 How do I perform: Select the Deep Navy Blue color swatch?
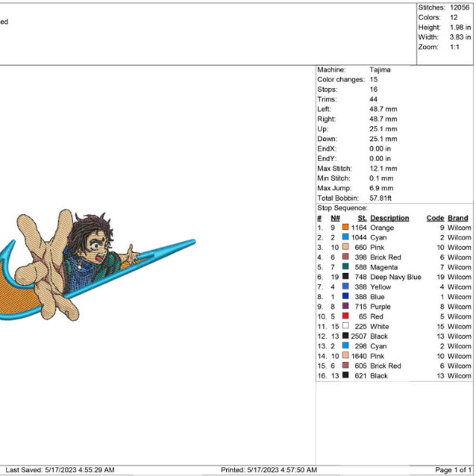point(346,277)
